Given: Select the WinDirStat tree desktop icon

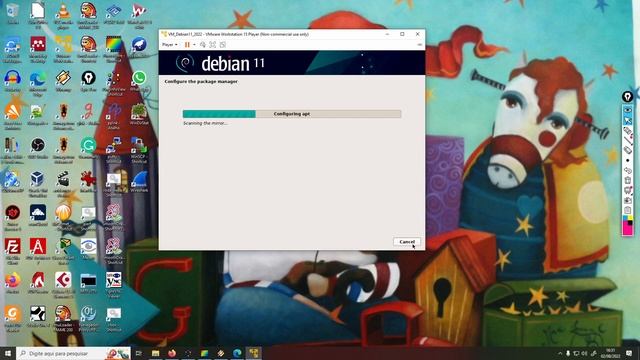Looking at the screenshot, I should click(x=139, y=114).
